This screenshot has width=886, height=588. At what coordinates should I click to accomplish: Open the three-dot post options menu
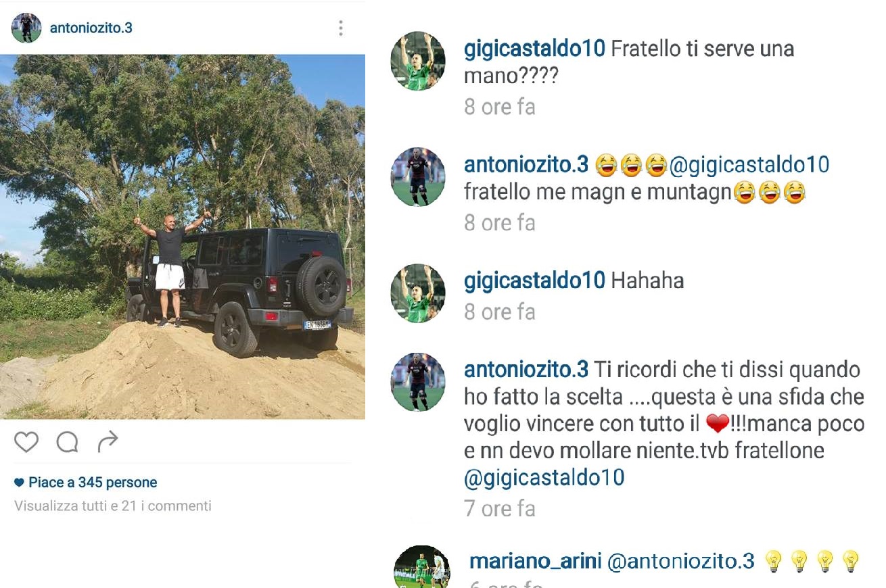click(x=340, y=28)
